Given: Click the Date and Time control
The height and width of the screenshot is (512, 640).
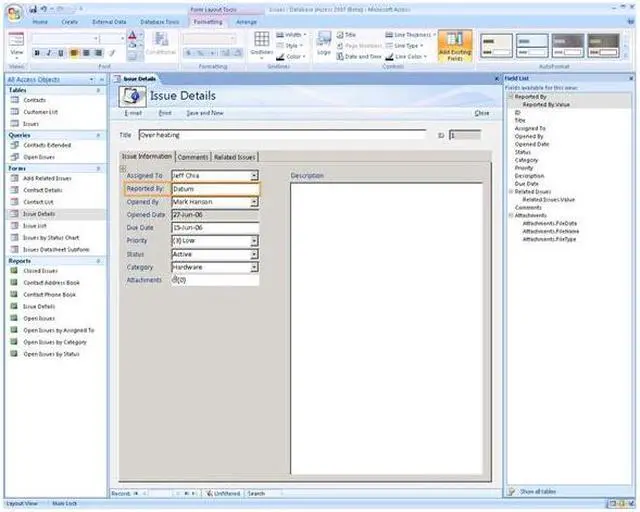Looking at the screenshot, I should coord(360,57).
